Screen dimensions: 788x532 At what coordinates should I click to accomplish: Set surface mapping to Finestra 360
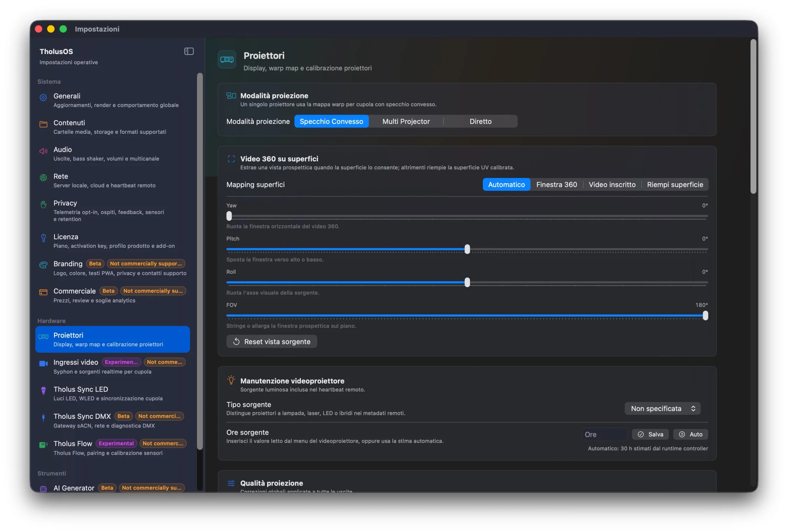(x=556, y=185)
